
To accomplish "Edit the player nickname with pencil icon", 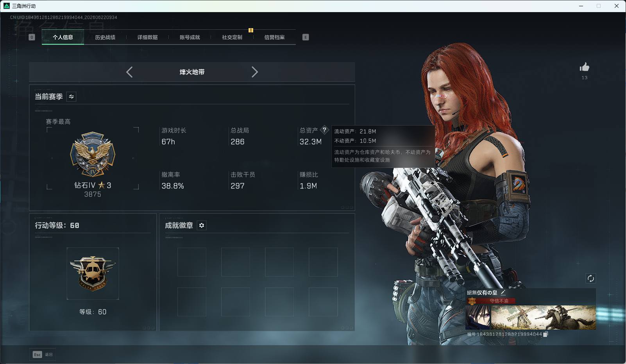I will coord(503,292).
